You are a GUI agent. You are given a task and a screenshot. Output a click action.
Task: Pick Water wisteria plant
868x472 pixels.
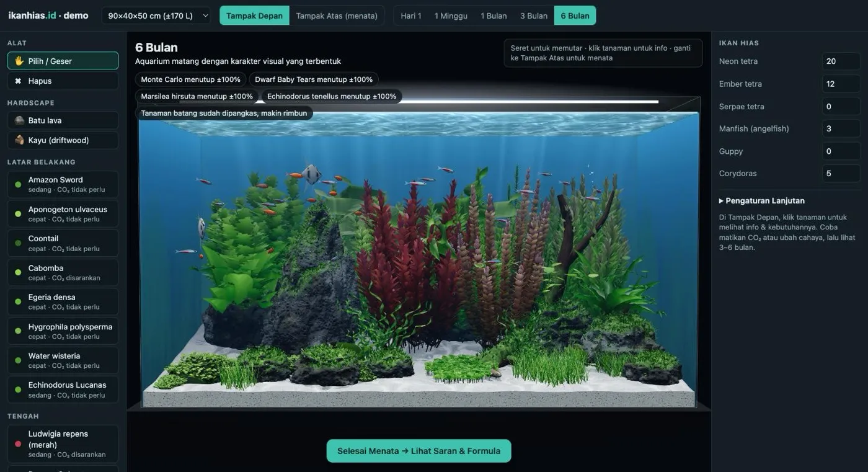tap(63, 360)
